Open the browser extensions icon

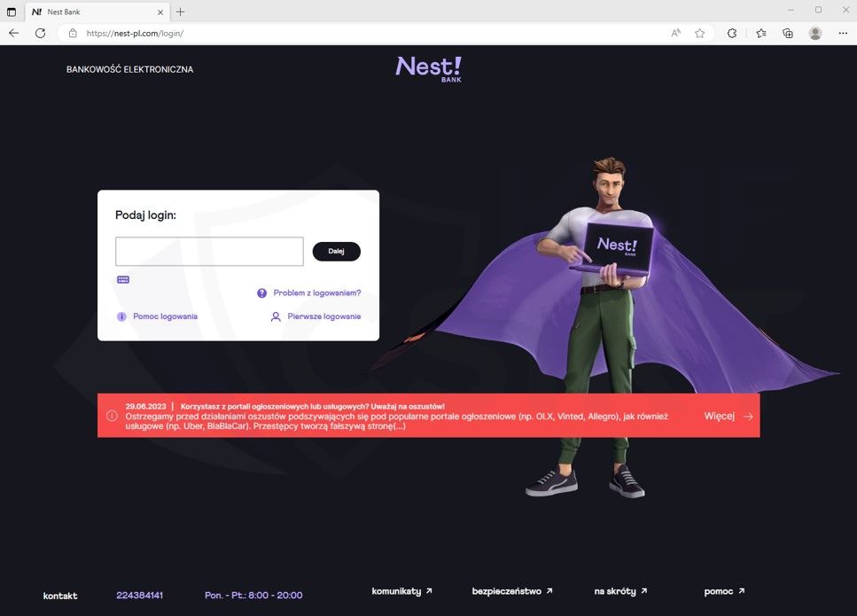click(732, 34)
